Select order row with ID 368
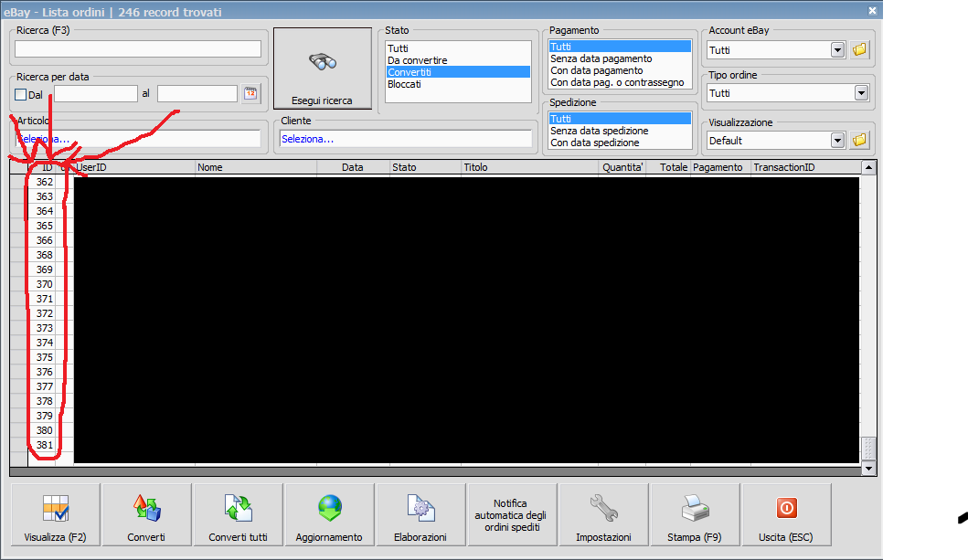968x560 pixels. [45, 255]
